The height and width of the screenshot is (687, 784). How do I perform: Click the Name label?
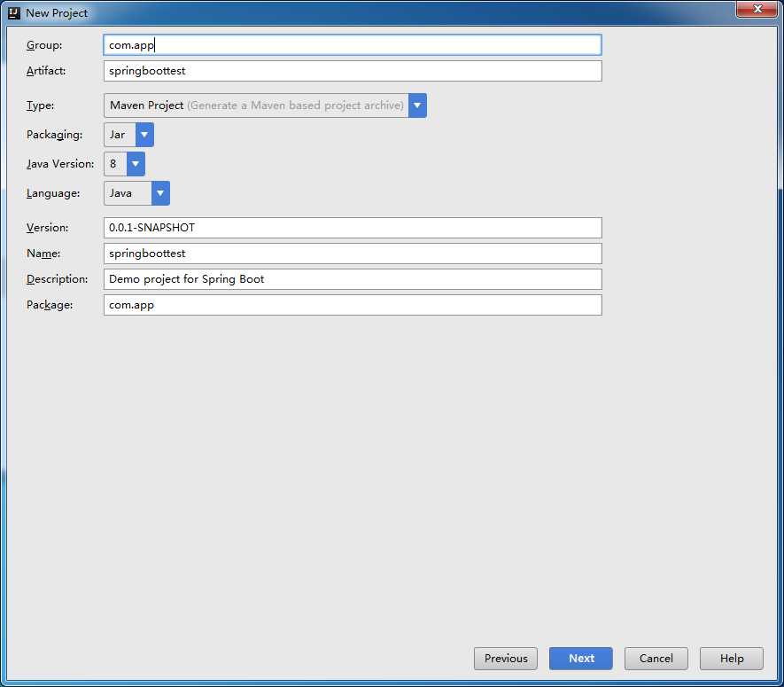click(43, 254)
